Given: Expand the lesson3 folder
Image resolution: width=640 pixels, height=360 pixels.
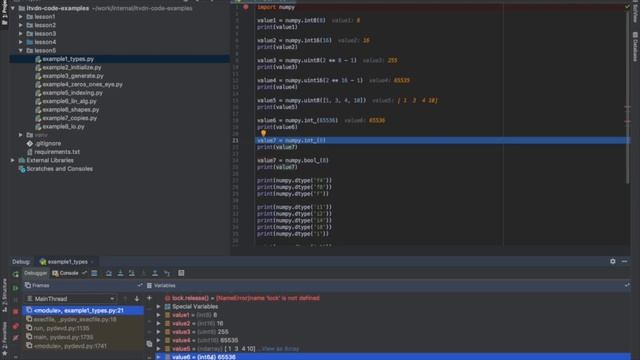Looking at the screenshot, I should coord(21,33).
